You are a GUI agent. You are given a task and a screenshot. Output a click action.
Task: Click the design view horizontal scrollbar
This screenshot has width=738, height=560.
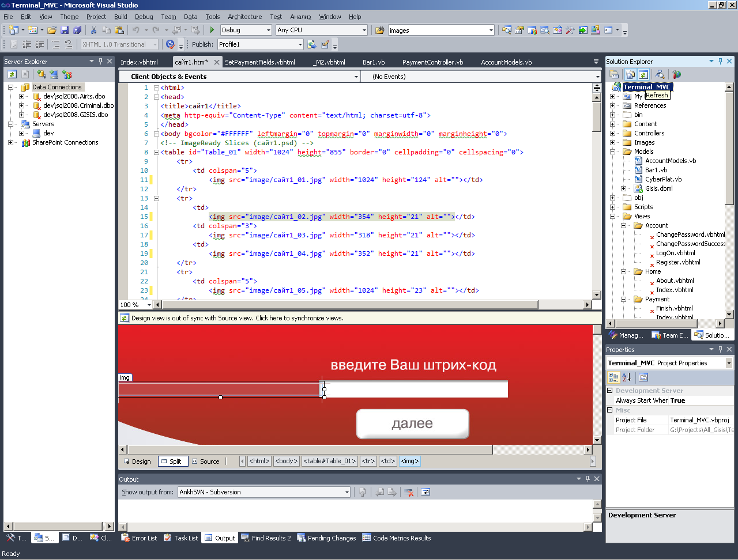310,449
